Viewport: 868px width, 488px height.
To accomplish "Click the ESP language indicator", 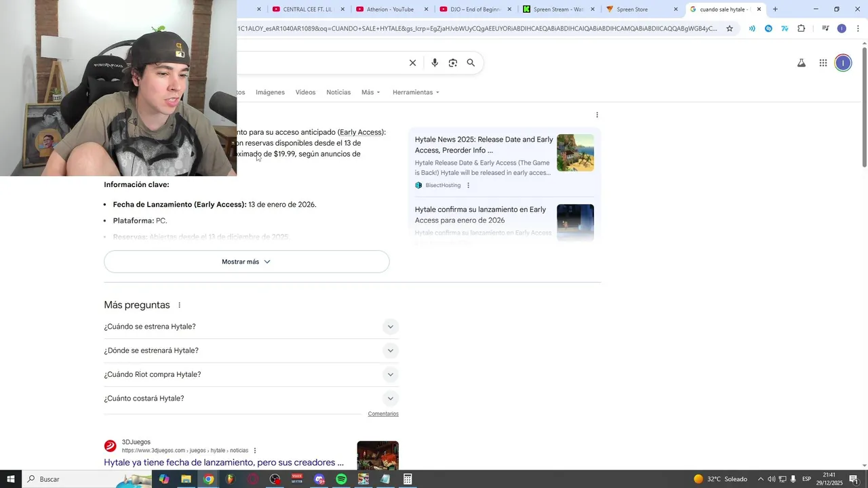I will click(806, 479).
